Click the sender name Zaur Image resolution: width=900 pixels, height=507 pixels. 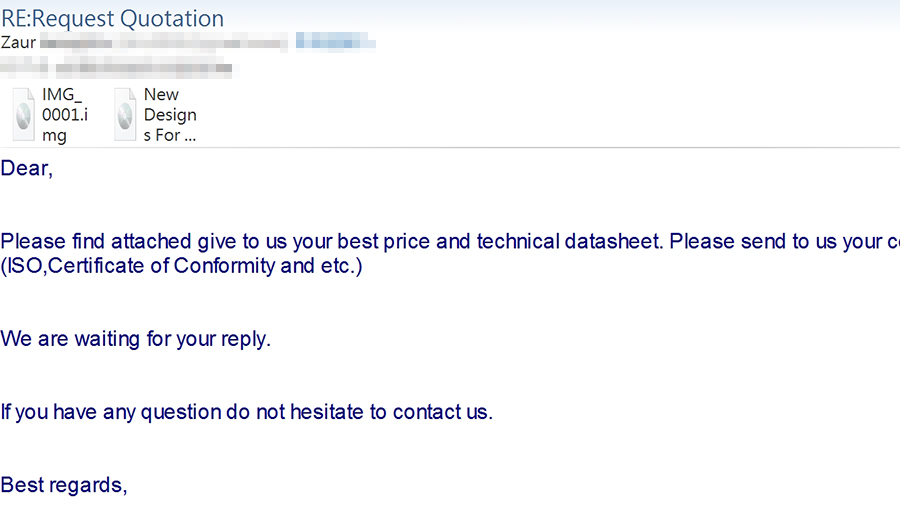(x=18, y=42)
